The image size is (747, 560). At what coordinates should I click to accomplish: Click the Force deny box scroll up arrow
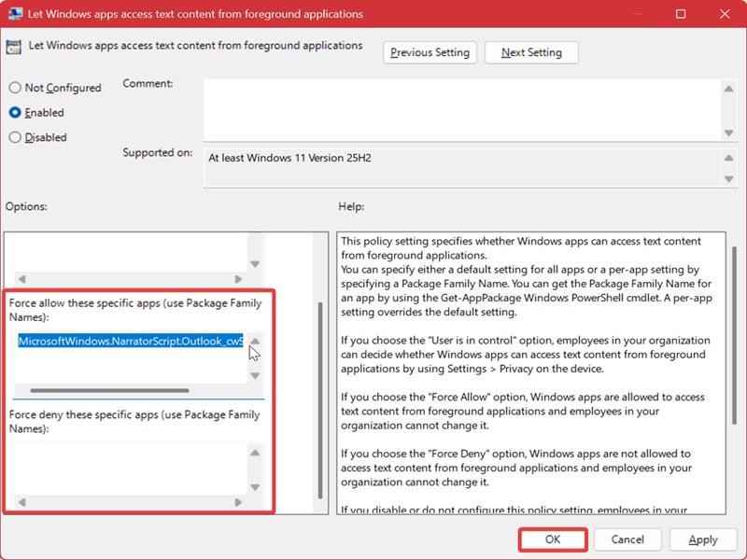(x=255, y=453)
